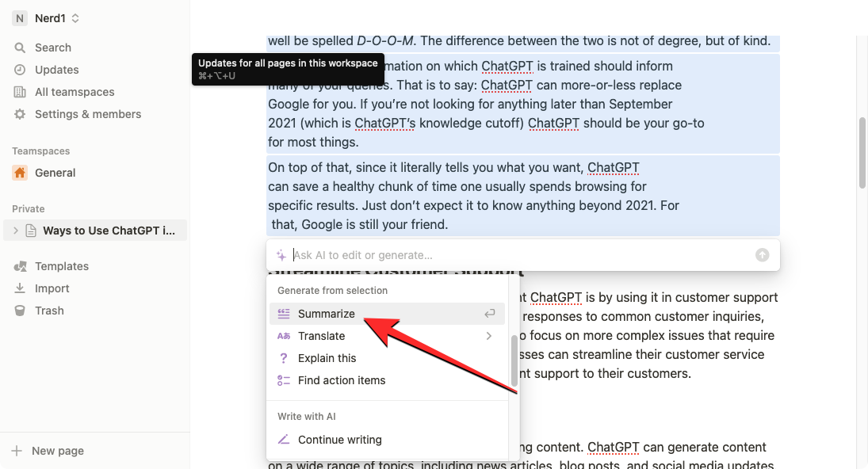Open the Ways to Use ChatGPT page

pos(109,231)
